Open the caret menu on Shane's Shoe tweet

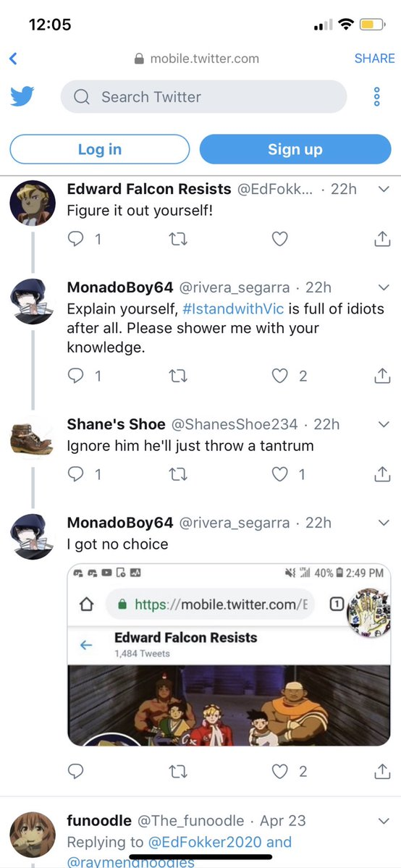click(x=384, y=424)
